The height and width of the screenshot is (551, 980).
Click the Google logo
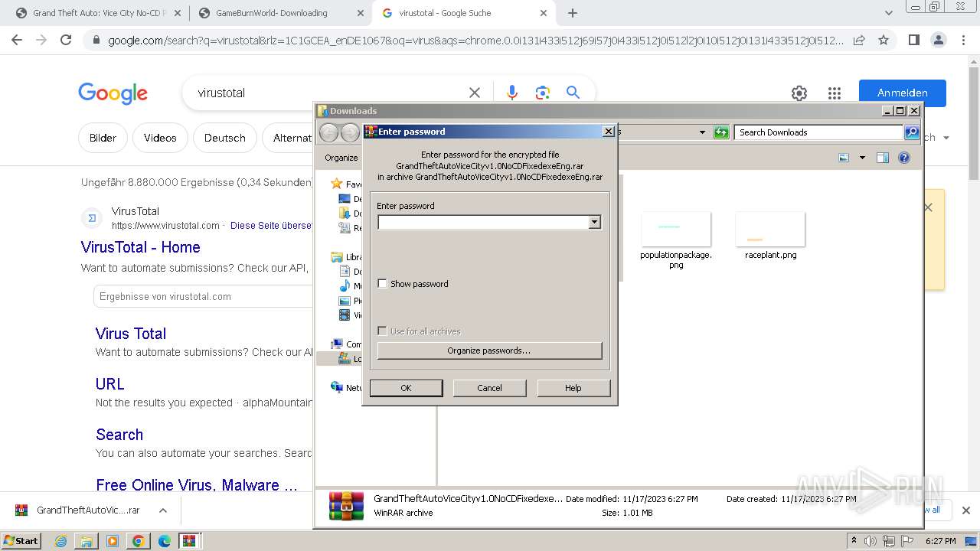(x=113, y=93)
